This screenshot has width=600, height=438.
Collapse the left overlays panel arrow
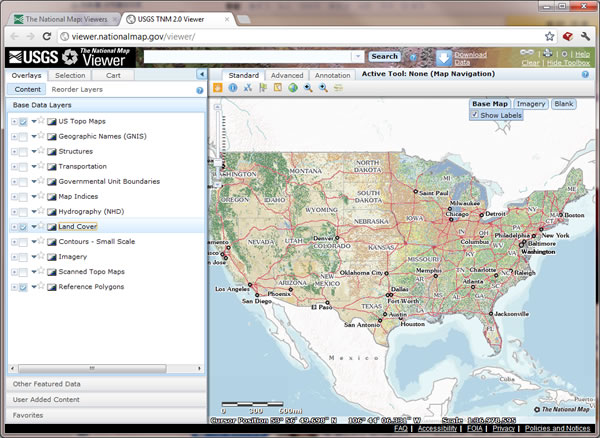click(201, 74)
